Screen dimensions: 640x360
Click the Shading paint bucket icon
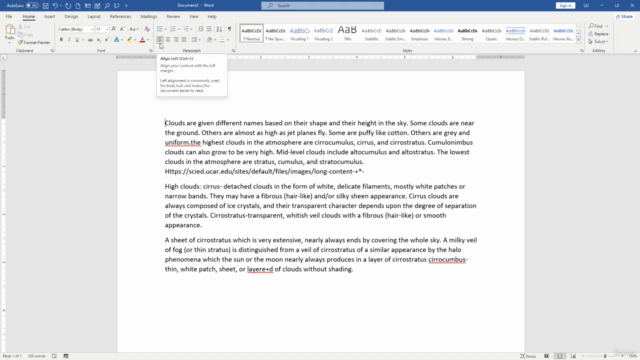tap(209, 40)
